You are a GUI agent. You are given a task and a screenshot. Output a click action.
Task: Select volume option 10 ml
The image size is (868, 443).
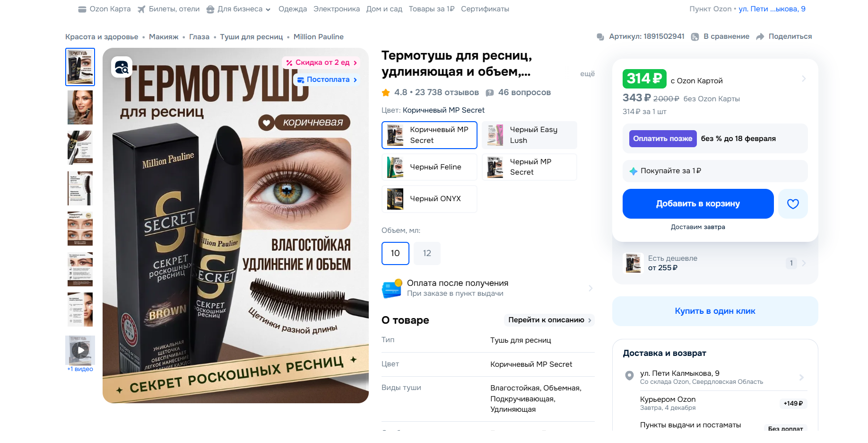click(x=395, y=253)
